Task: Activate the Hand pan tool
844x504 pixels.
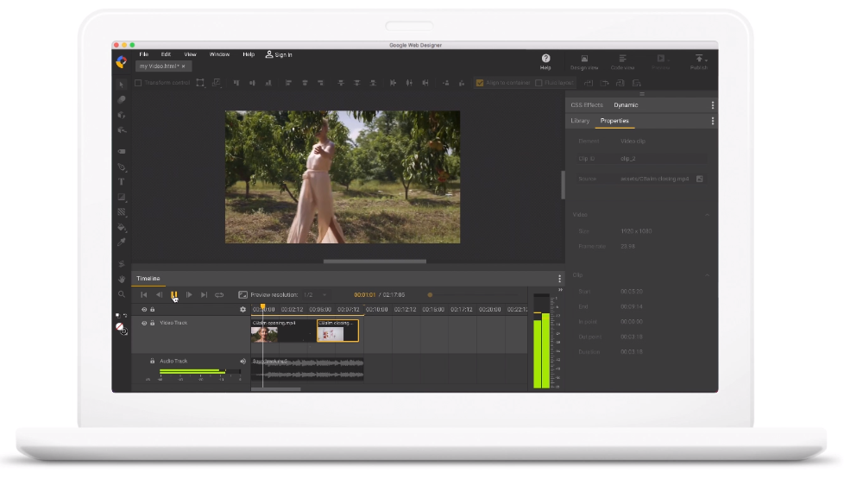Action: pyautogui.click(x=122, y=279)
